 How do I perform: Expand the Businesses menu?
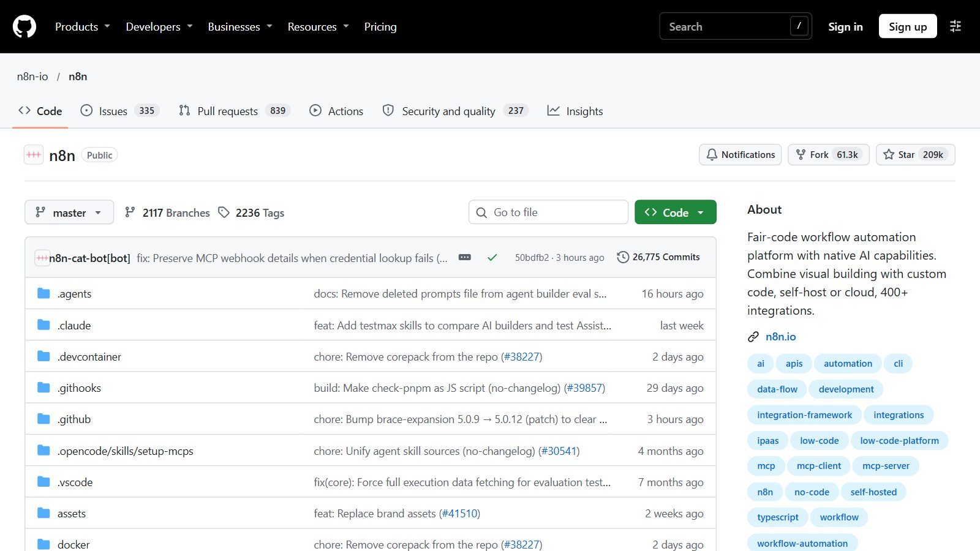[240, 26]
